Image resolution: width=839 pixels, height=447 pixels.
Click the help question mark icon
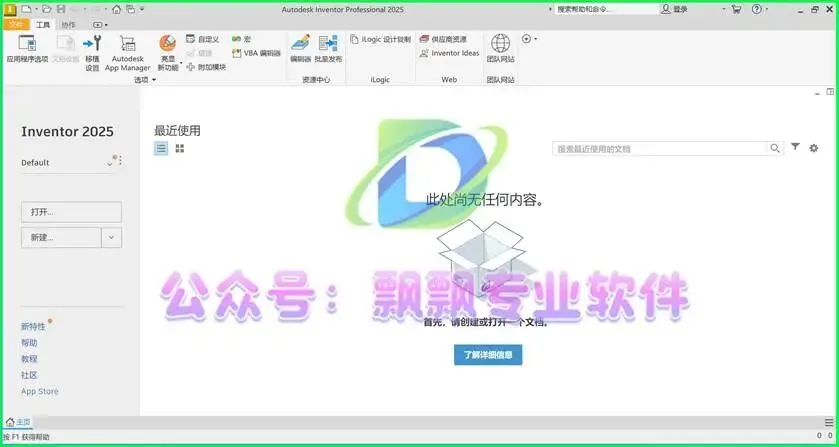756,9
